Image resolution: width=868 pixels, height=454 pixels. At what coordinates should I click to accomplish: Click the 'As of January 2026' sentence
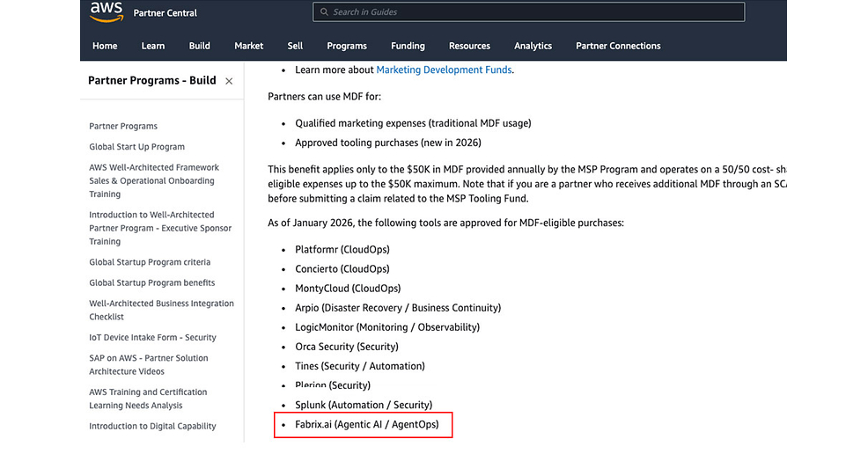coord(445,223)
